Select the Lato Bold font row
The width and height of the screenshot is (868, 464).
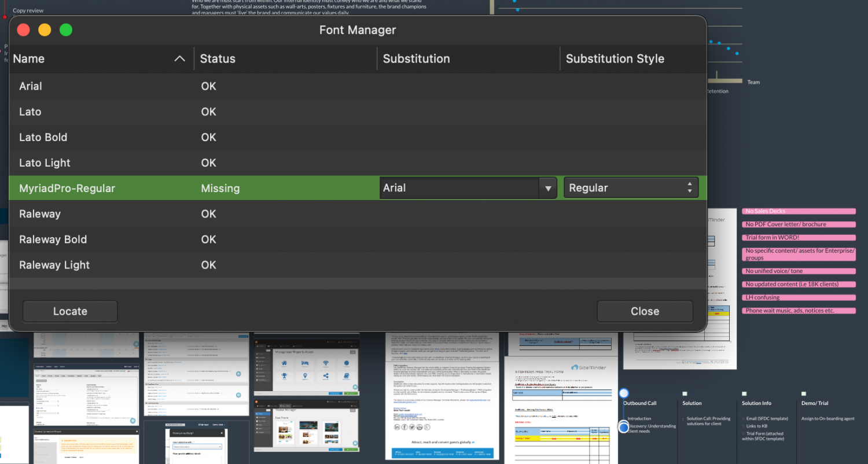tap(43, 137)
